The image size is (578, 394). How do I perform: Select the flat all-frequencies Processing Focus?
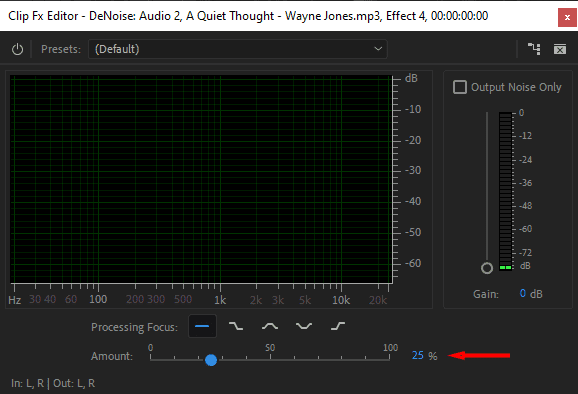coord(202,326)
